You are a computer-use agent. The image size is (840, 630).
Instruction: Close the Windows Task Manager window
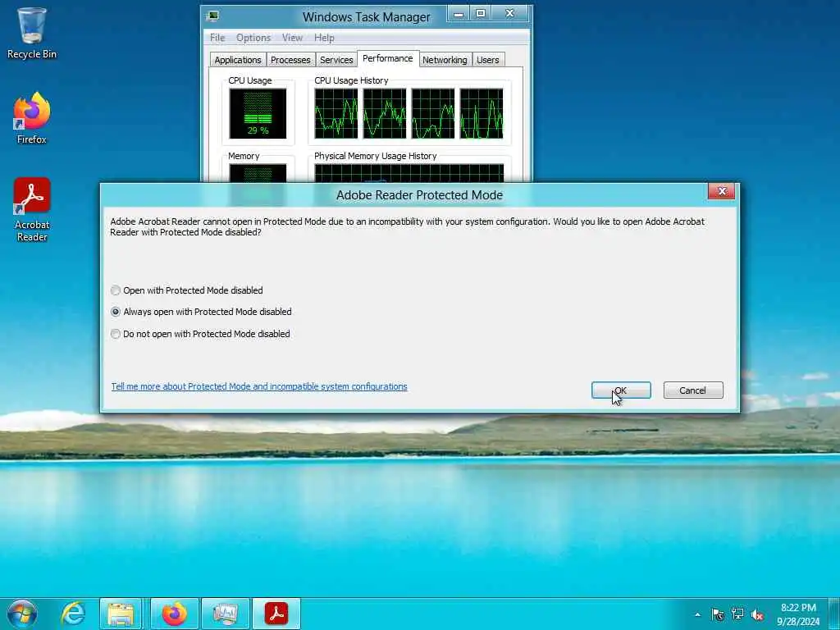point(510,14)
